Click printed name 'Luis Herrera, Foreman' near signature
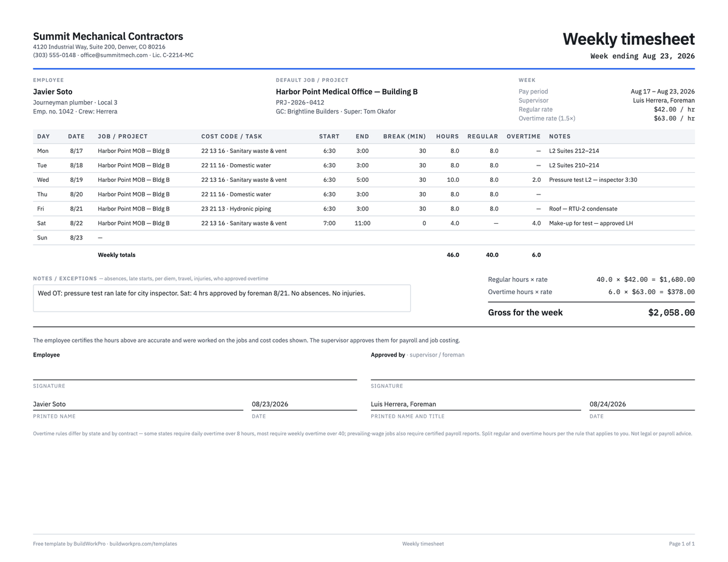 (x=403, y=404)
